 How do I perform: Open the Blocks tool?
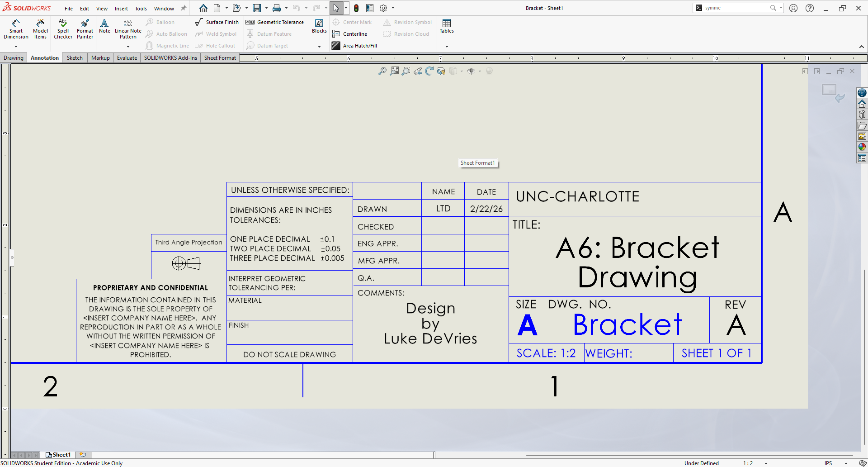[x=319, y=26]
